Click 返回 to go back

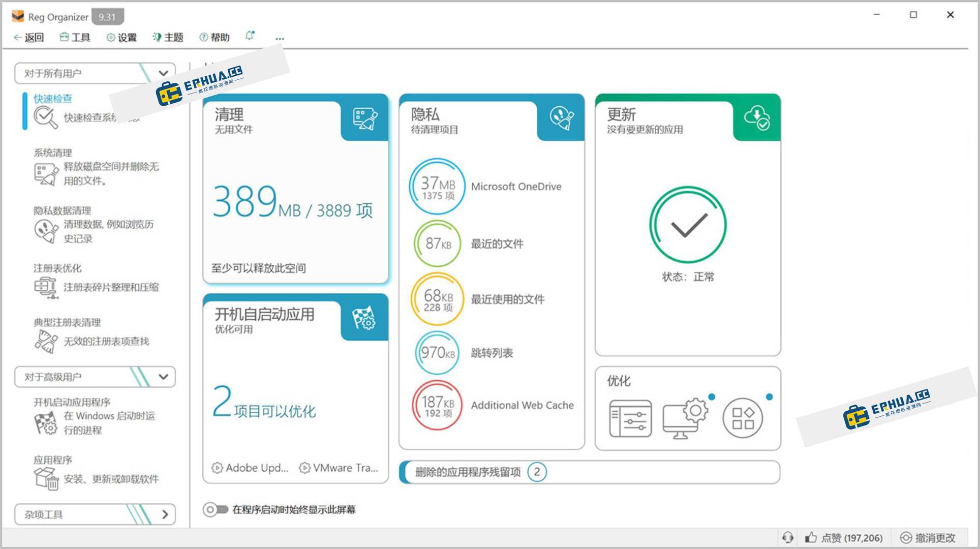(x=30, y=37)
